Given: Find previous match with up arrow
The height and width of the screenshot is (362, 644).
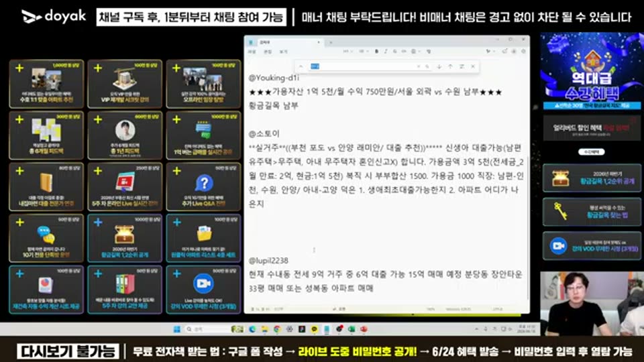Looking at the screenshot, I should 450,66.
